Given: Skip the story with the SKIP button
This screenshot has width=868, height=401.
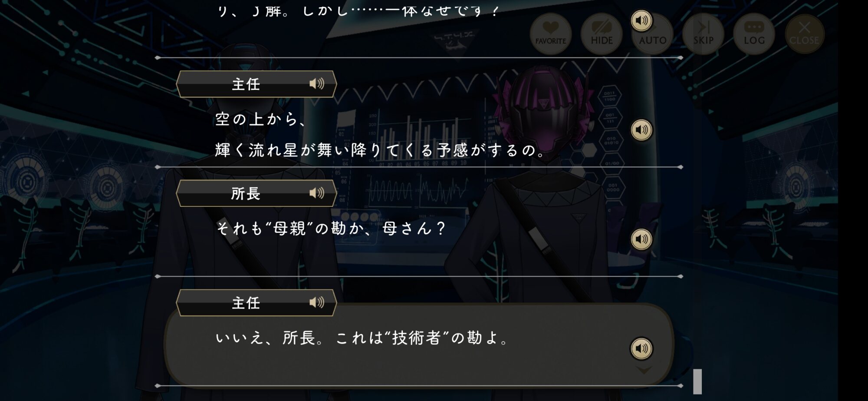Looking at the screenshot, I should pos(703,34).
